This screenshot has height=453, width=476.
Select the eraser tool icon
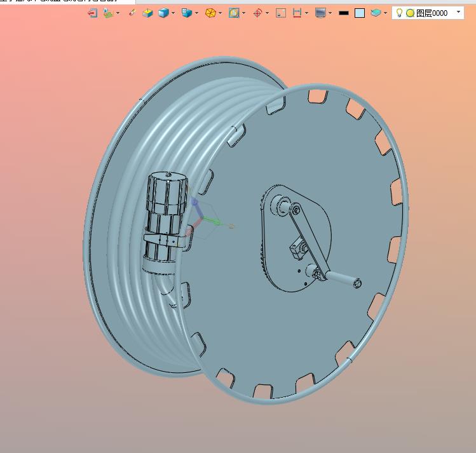coord(132,13)
